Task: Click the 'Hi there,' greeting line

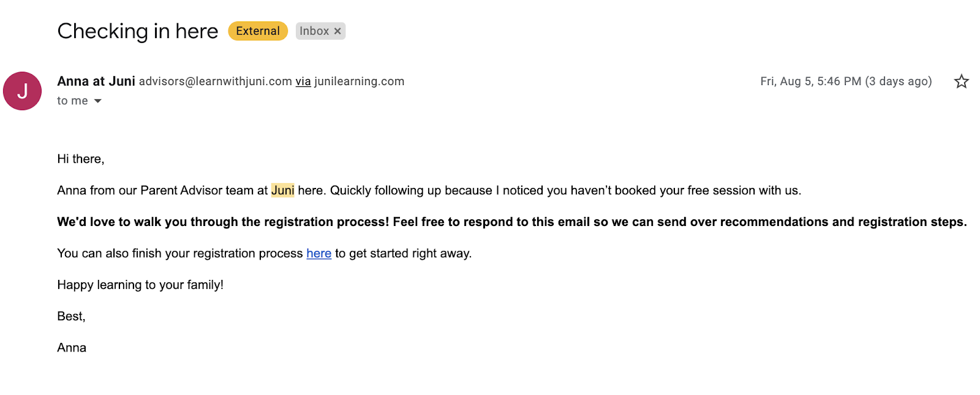Action: pos(81,159)
